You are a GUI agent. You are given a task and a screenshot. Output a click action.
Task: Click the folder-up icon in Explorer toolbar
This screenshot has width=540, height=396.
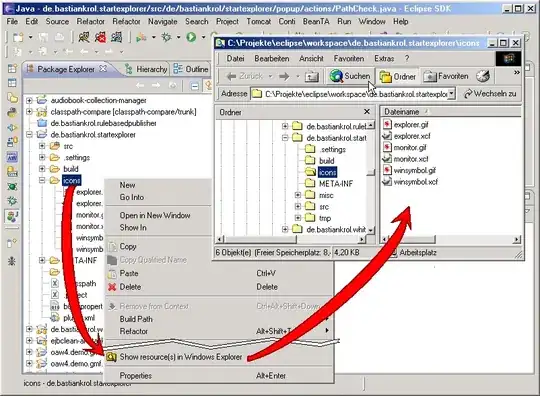tap(312, 76)
